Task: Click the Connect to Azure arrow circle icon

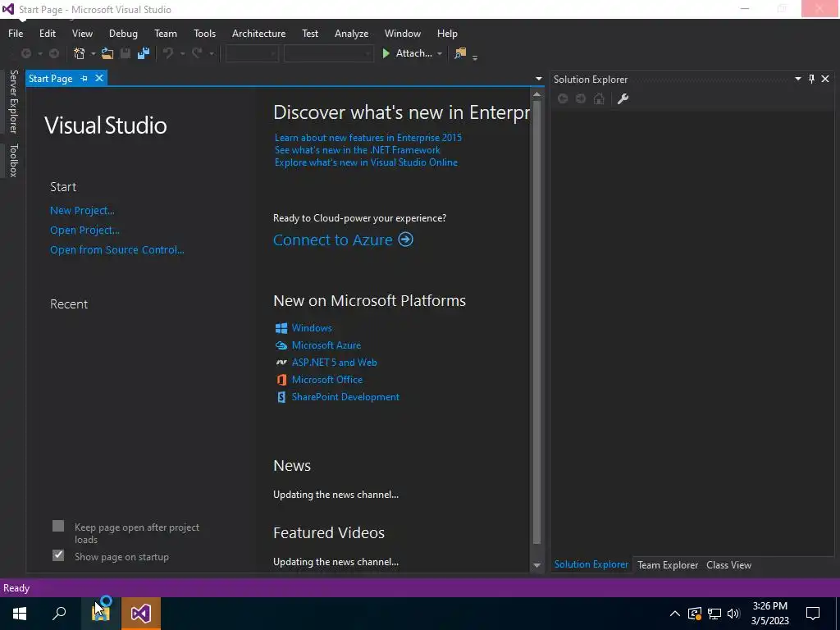Action: coord(405,240)
